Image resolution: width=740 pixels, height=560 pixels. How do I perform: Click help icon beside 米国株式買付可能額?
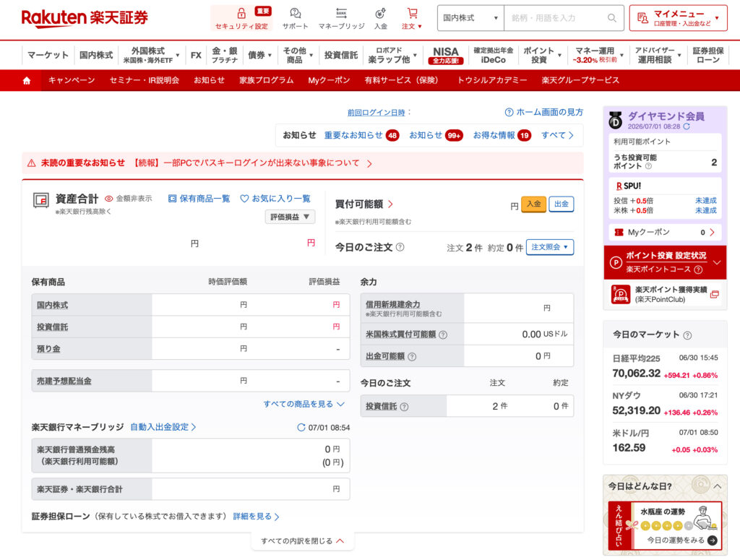443,335
